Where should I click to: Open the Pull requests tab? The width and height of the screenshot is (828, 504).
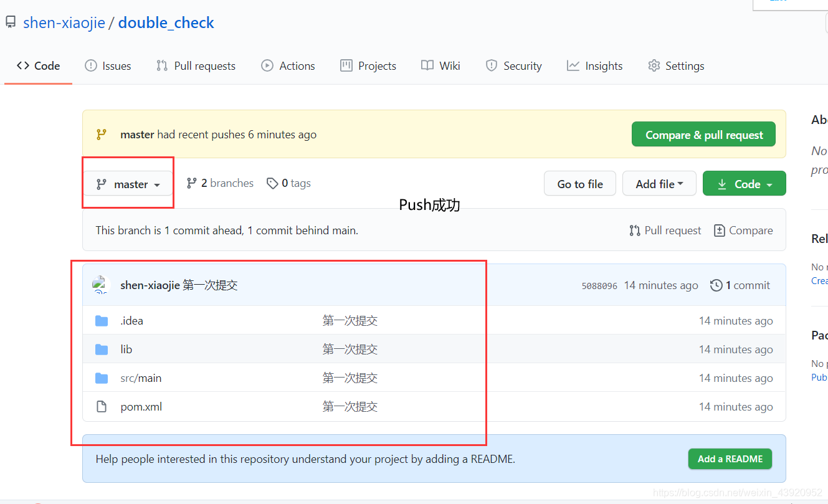196,66
